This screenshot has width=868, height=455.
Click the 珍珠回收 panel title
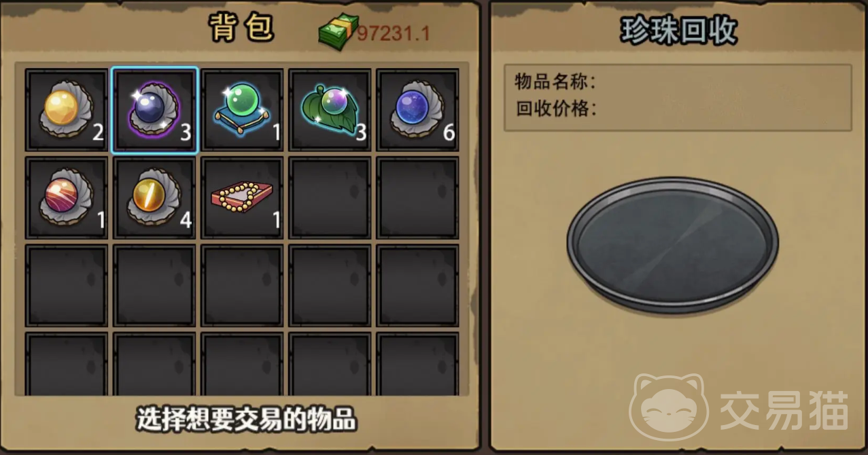point(679,31)
